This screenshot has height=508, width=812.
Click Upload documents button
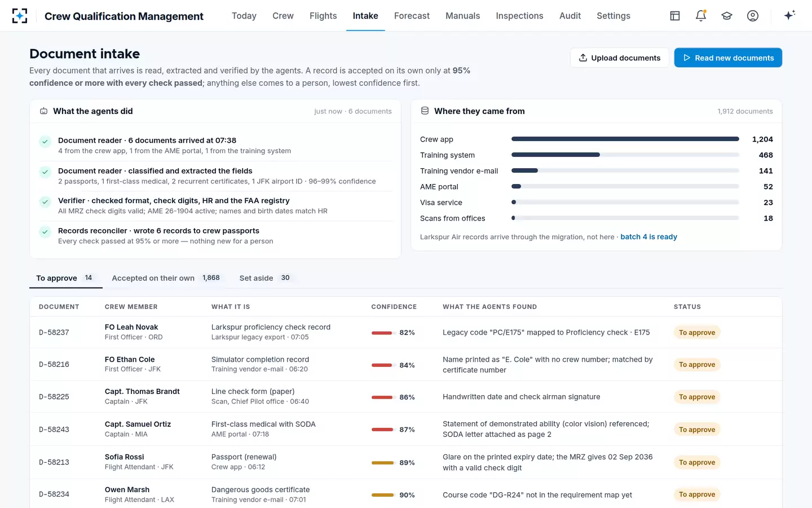(620, 58)
